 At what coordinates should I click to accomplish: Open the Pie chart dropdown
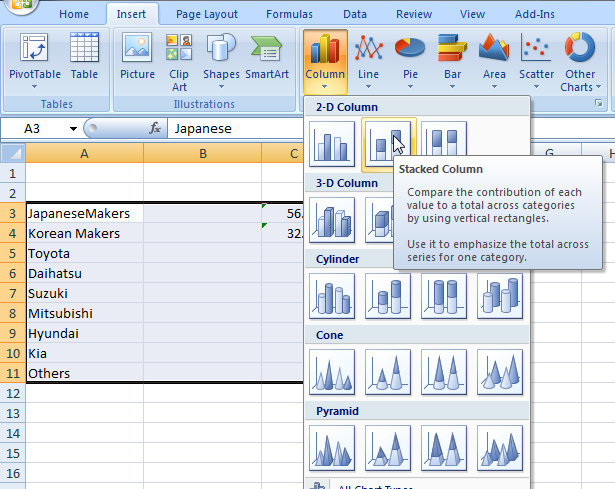click(x=410, y=61)
